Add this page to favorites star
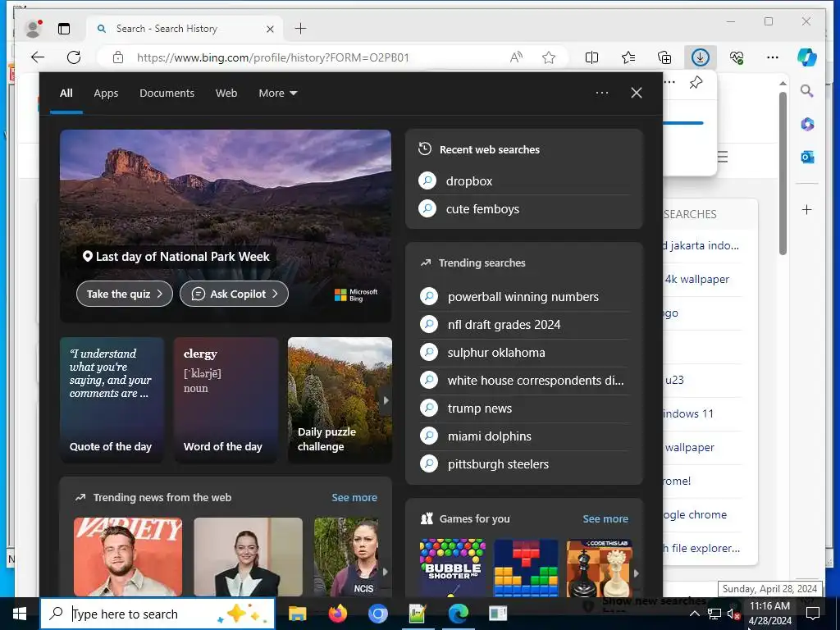Image resolution: width=840 pixels, height=630 pixels. tap(549, 57)
